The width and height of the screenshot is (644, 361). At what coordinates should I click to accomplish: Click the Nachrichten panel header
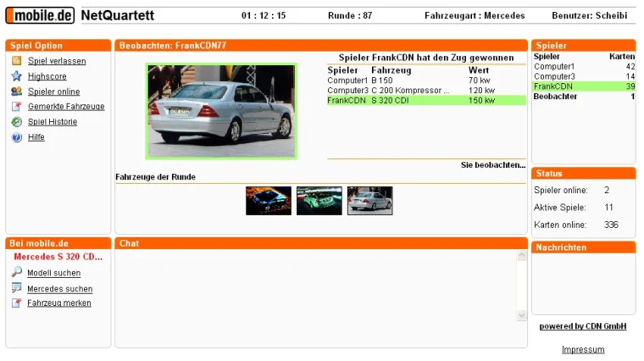584,247
